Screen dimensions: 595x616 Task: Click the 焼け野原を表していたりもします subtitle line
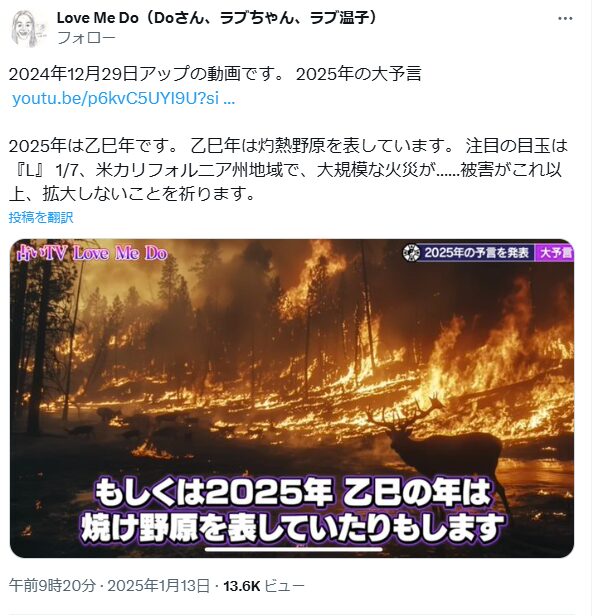point(292,527)
